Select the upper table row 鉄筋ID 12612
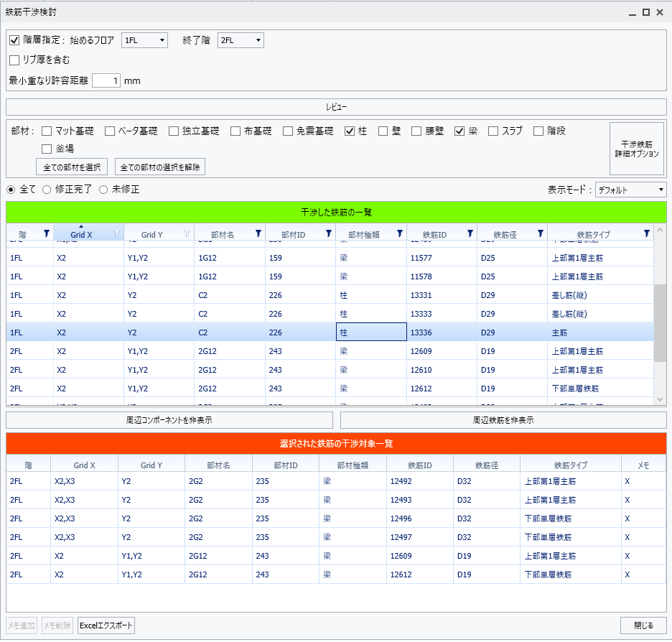 point(330,389)
